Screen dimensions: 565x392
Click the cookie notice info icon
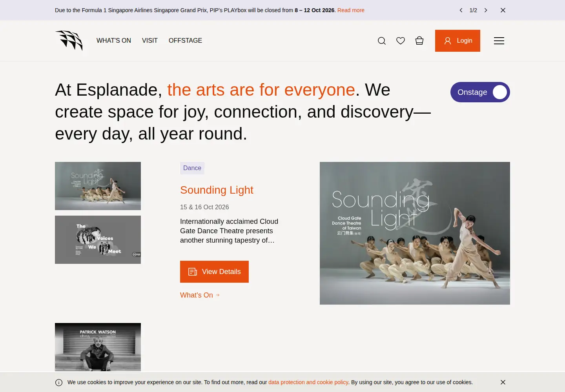pyautogui.click(x=59, y=383)
